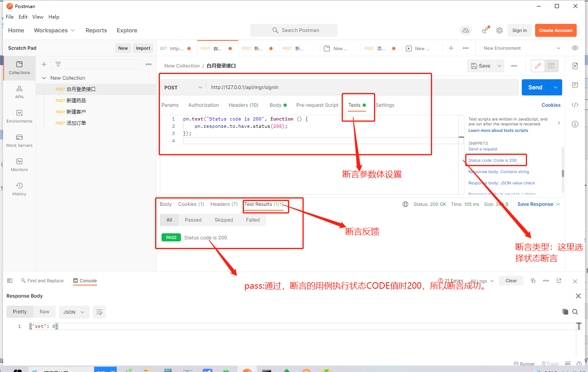
Task: Click the environment quick look eye icon
Action: pyautogui.click(x=575, y=48)
